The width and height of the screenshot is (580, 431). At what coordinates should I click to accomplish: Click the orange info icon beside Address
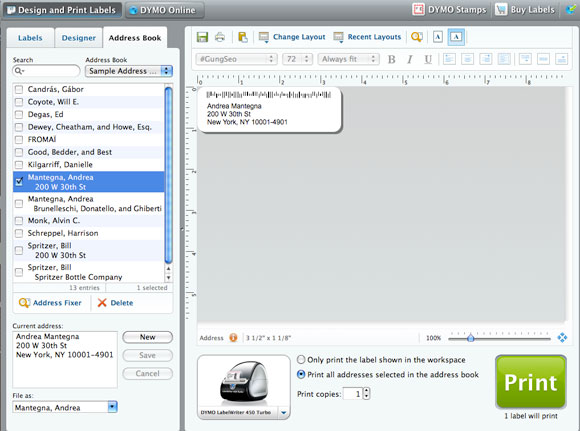(x=233, y=338)
